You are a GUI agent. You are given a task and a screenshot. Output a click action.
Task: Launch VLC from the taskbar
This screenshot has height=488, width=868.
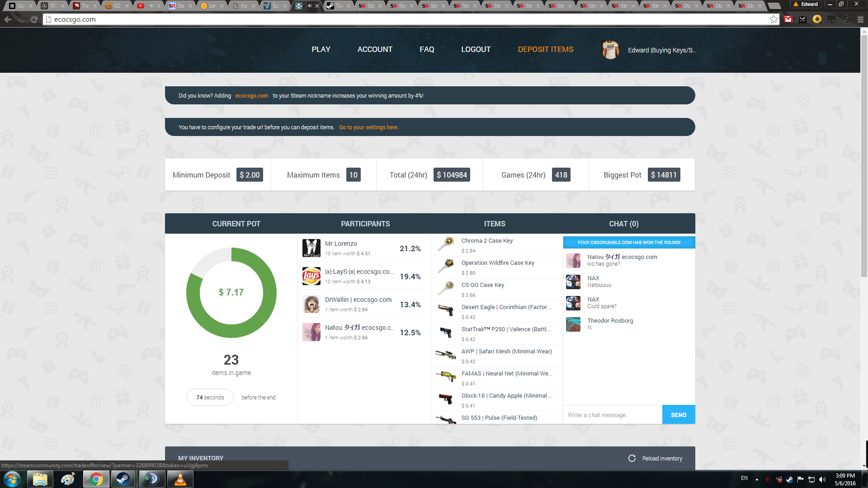coord(180,479)
